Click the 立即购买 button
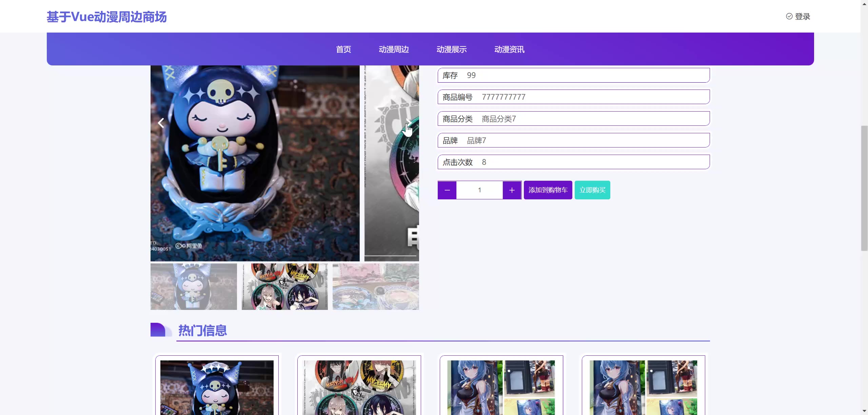868x415 pixels. 592,190
